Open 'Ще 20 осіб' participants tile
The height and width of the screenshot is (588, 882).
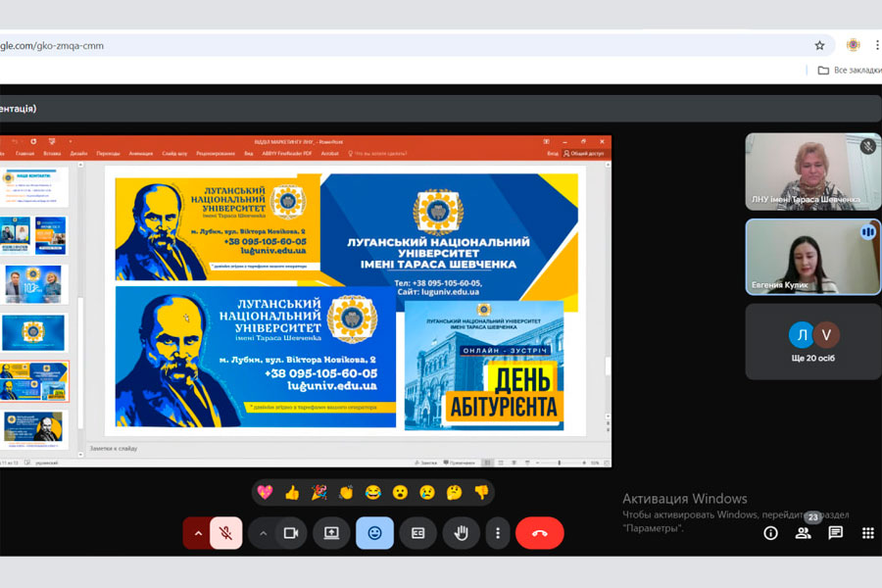pyautogui.click(x=812, y=342)
